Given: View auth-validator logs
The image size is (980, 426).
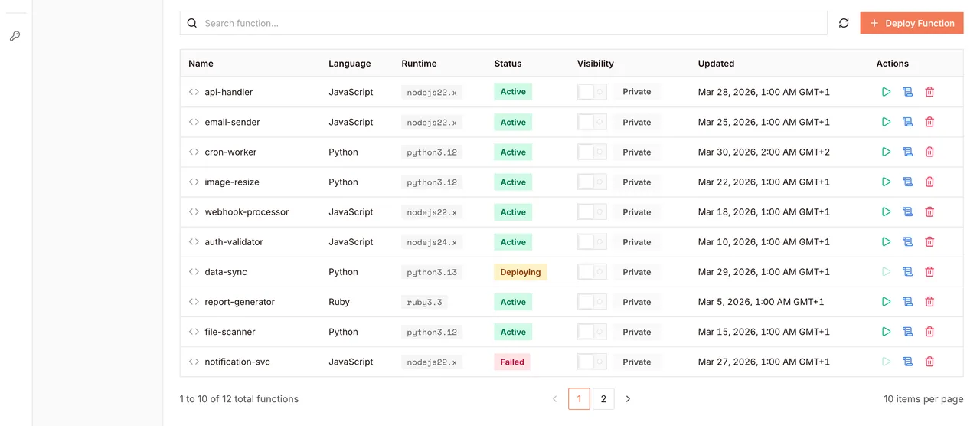Looking at the screenshot, I should point(907,241).
